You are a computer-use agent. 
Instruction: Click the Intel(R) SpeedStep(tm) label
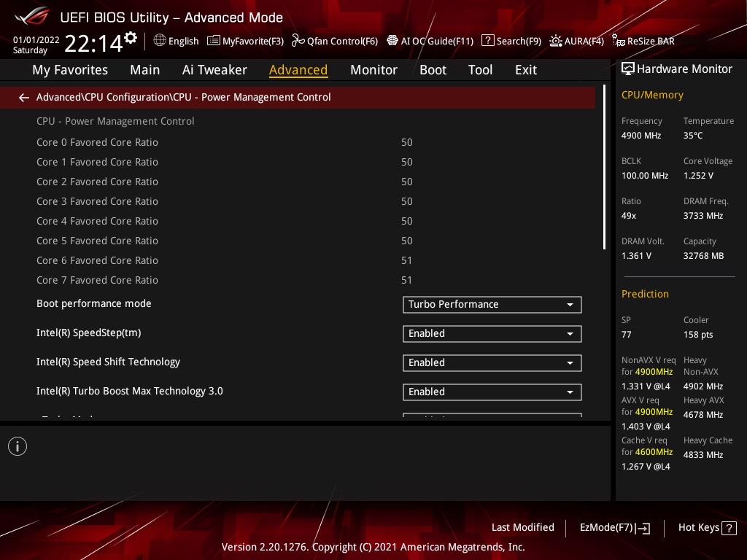[88, 332]
